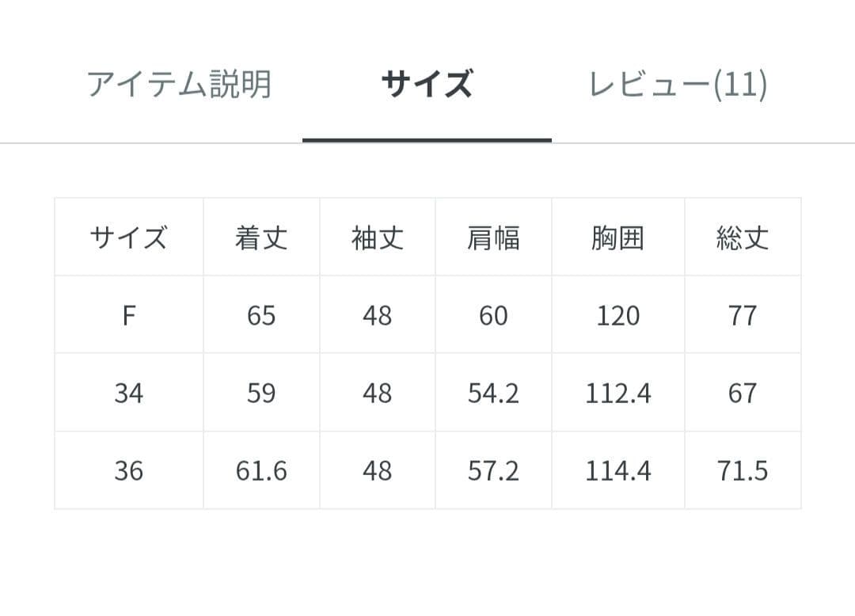Select size 36 row label

point(130,470)
